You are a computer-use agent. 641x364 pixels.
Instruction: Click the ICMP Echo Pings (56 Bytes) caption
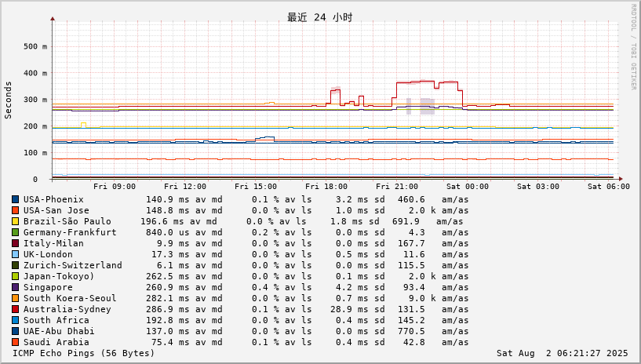[x=84, y=353]
